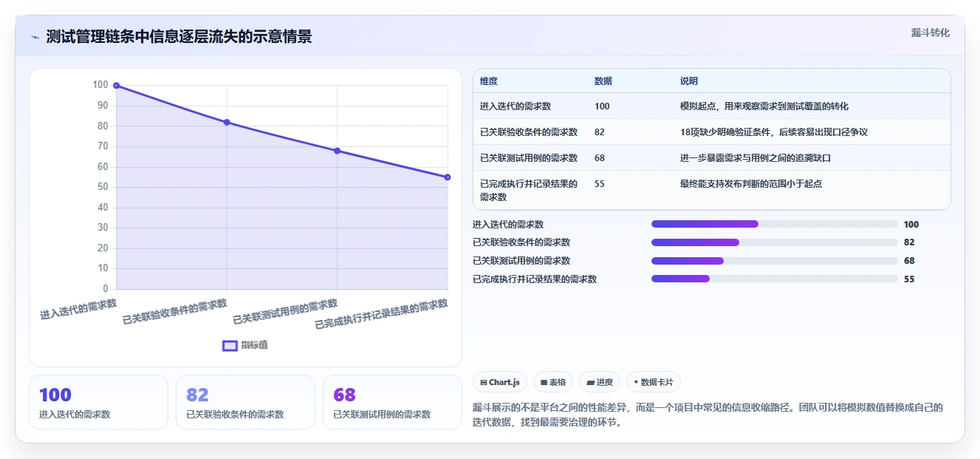980x459 pixels.
Task: Click the chart data point at 68
Action: tap(337, 151)
